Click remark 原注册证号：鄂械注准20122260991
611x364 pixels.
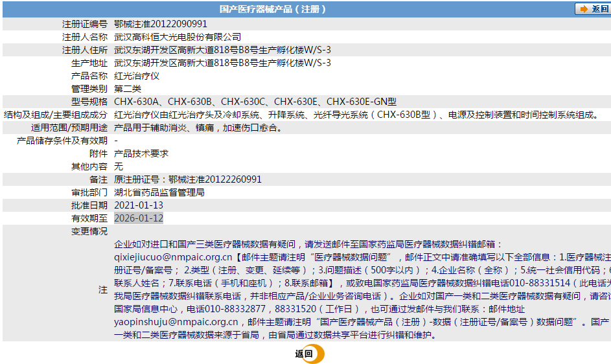click(188, 179)
